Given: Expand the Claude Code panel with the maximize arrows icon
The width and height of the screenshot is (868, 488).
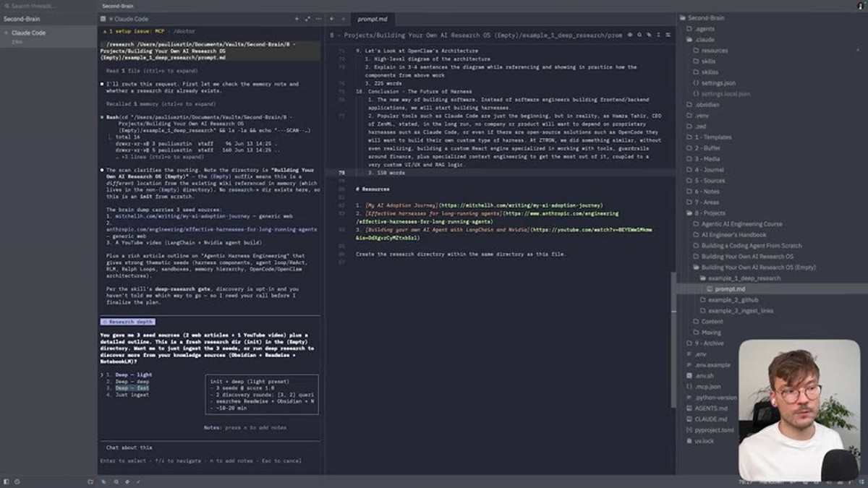Looking at the screenshot, I should tap(308, 19).
